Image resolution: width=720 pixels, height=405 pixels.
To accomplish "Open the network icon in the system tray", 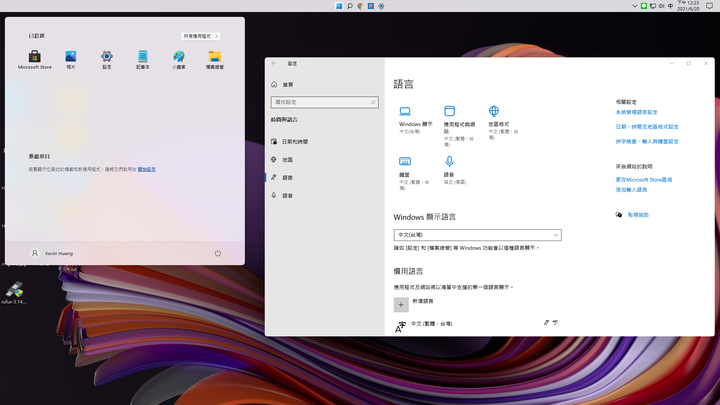I will coord(652,6).
